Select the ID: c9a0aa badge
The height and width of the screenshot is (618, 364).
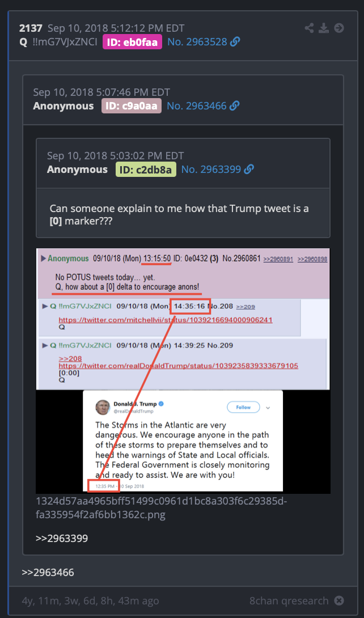pyautogui.click(x=132, y=105)
